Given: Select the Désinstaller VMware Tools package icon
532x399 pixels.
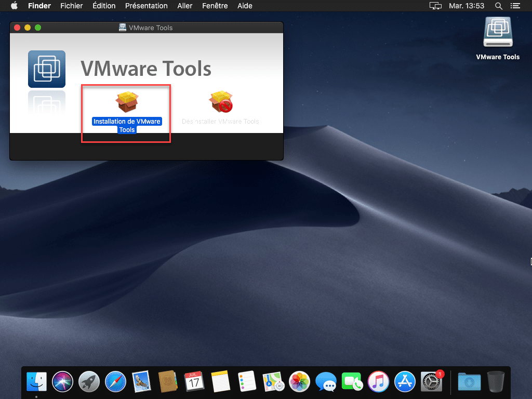Looking at the screenshot, I should 221,102.
